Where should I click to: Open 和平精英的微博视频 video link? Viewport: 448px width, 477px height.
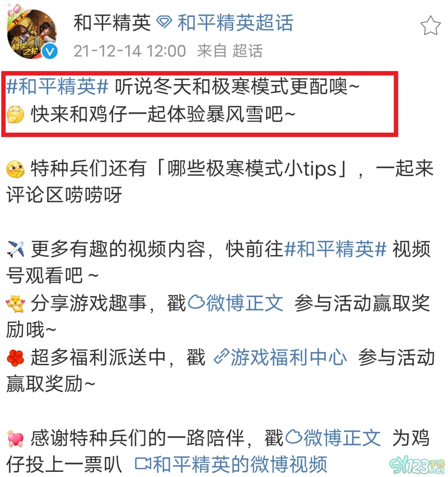click(231, 465)
